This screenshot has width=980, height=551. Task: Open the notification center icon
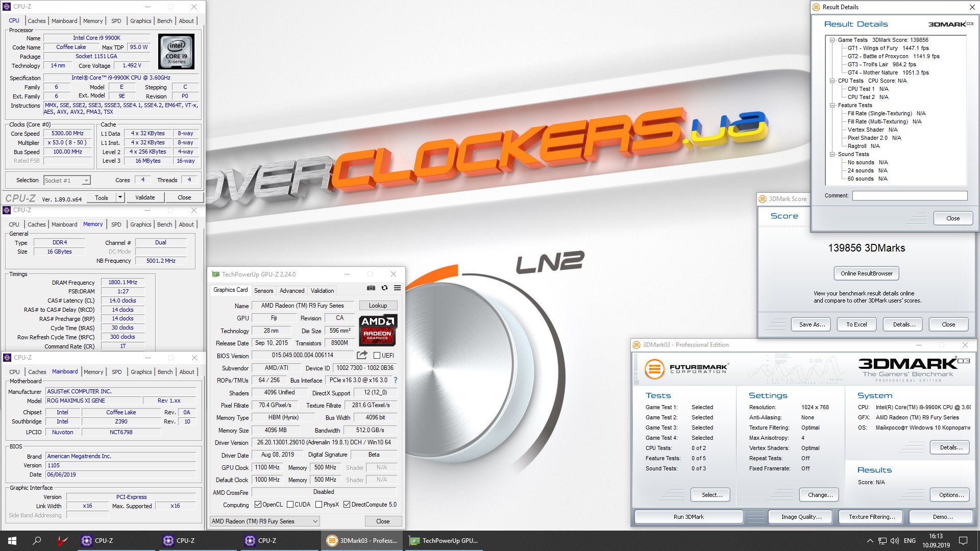(963, 541)
